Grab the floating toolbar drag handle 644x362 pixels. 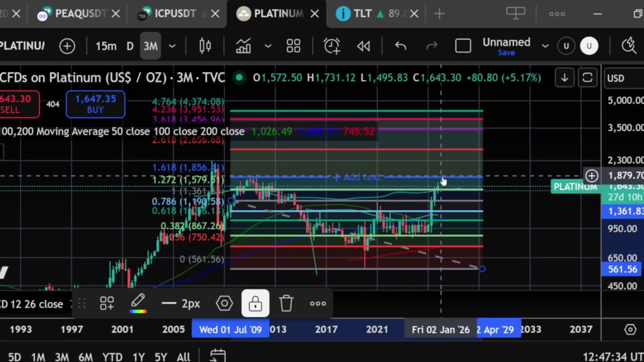(82, 303)
